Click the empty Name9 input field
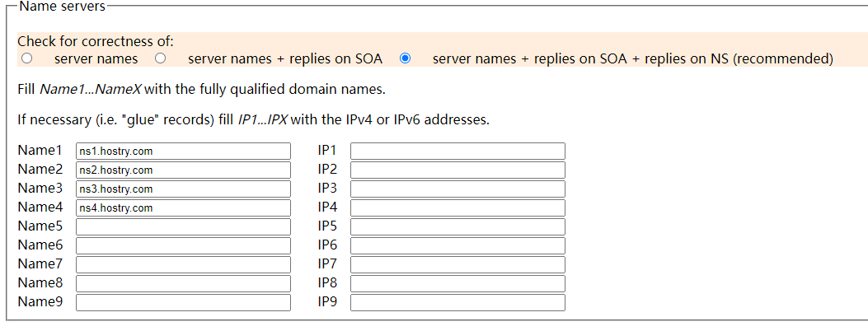This screenshot has width=868, height=331. pos(183,303)
